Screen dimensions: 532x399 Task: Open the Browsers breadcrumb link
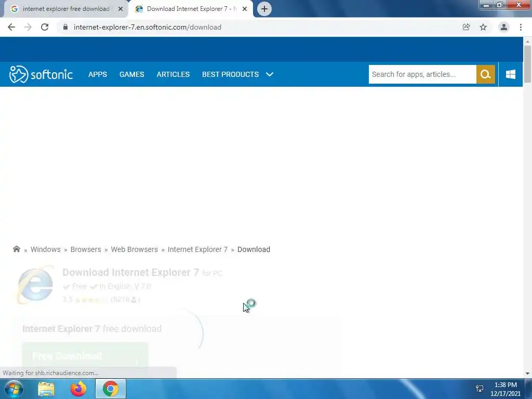[86, 249]
